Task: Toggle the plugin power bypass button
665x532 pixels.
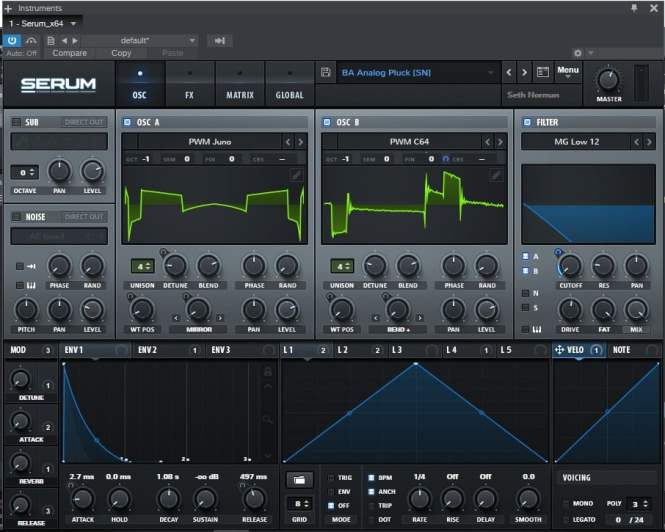Action: (12, 40)
